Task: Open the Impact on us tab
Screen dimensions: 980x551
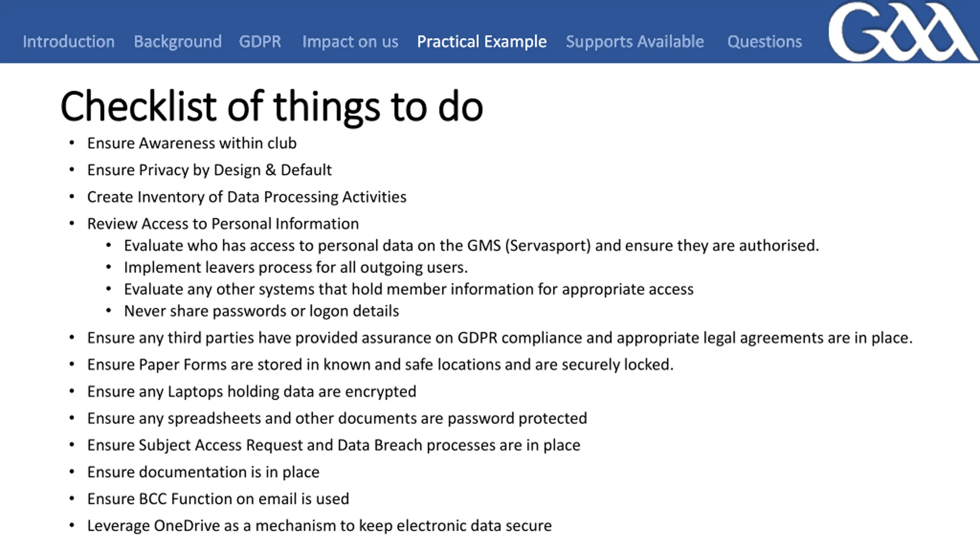Action: [x=350, y=42]
